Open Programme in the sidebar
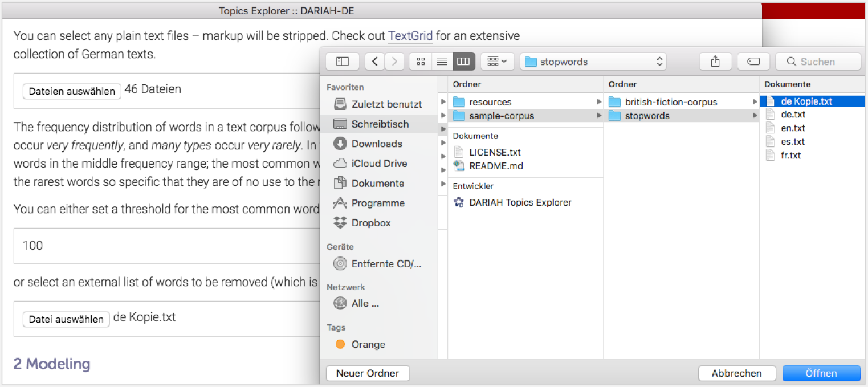The image size is (868, 387). point(378,203)
